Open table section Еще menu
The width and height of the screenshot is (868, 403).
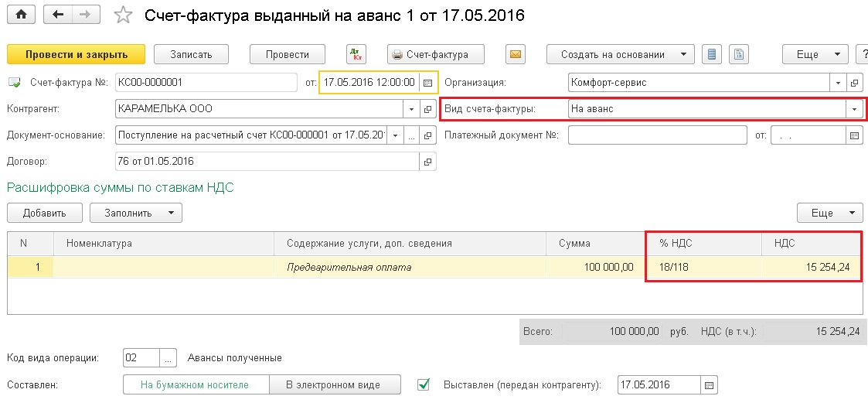[x=830, y=213]
